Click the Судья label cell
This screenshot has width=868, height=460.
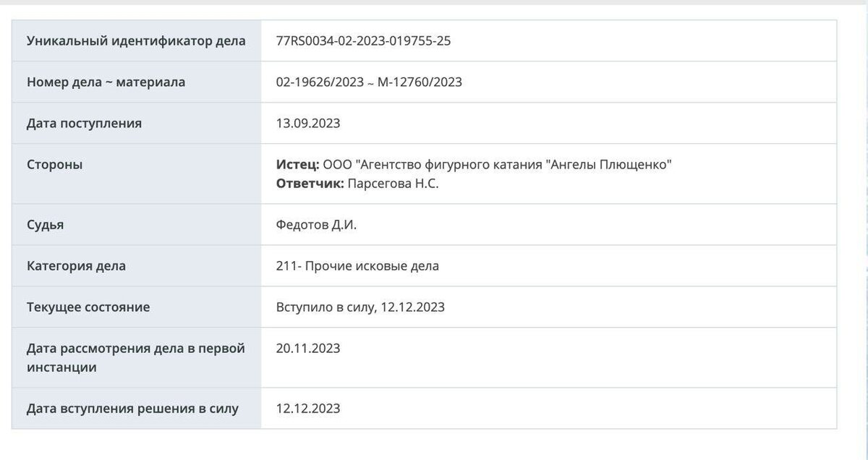point(137,225)
